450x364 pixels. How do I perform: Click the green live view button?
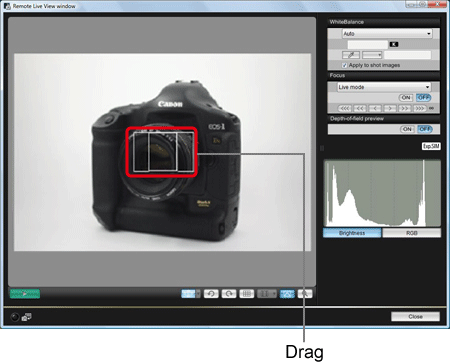(x=25, y=294)
